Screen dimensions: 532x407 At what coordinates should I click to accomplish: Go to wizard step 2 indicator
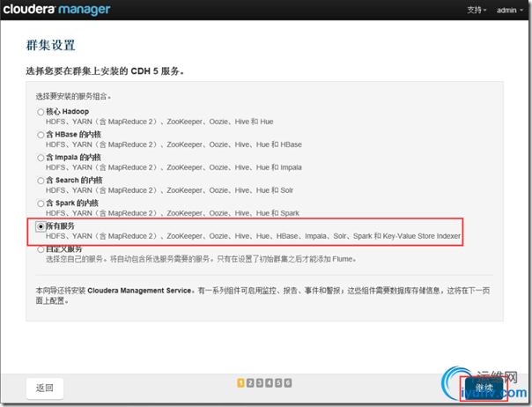tap(250, 383)
